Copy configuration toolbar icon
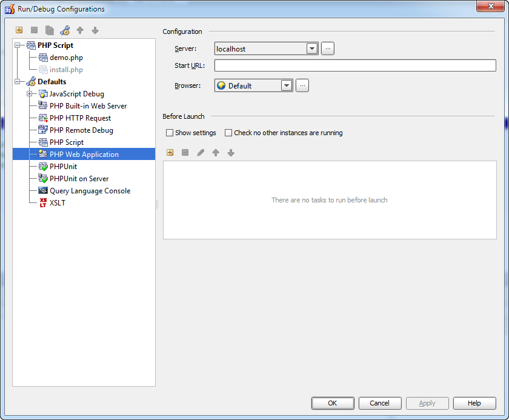Screen dimensions: 509x420 pos(49,30)
